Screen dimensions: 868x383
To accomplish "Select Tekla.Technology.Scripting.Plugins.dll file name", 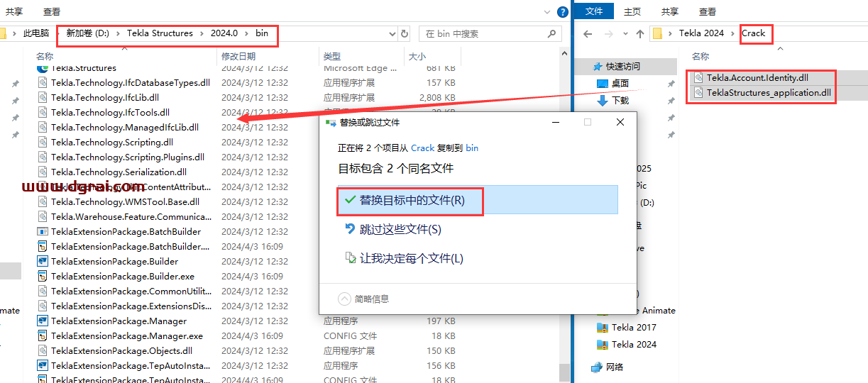I will (128, 157).
